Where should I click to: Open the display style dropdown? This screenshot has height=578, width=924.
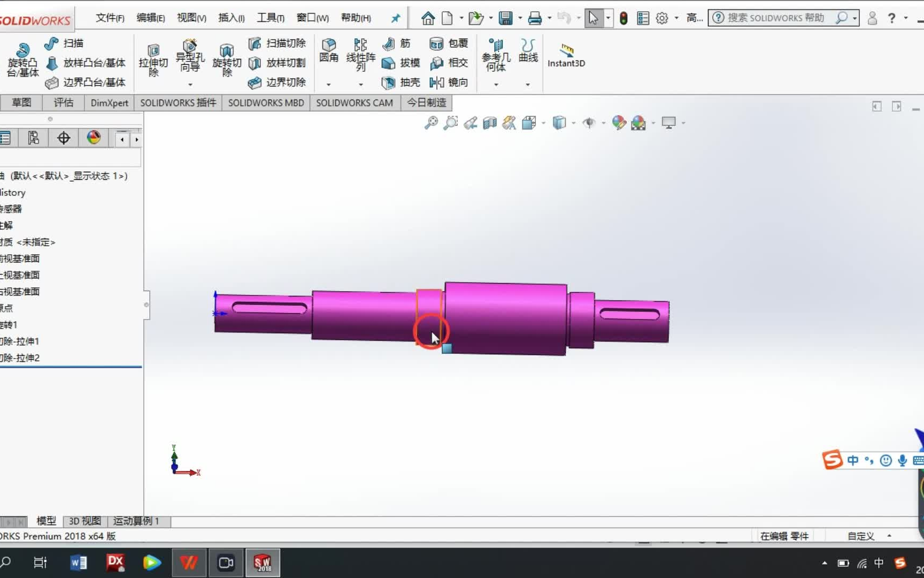click(559, 123)
